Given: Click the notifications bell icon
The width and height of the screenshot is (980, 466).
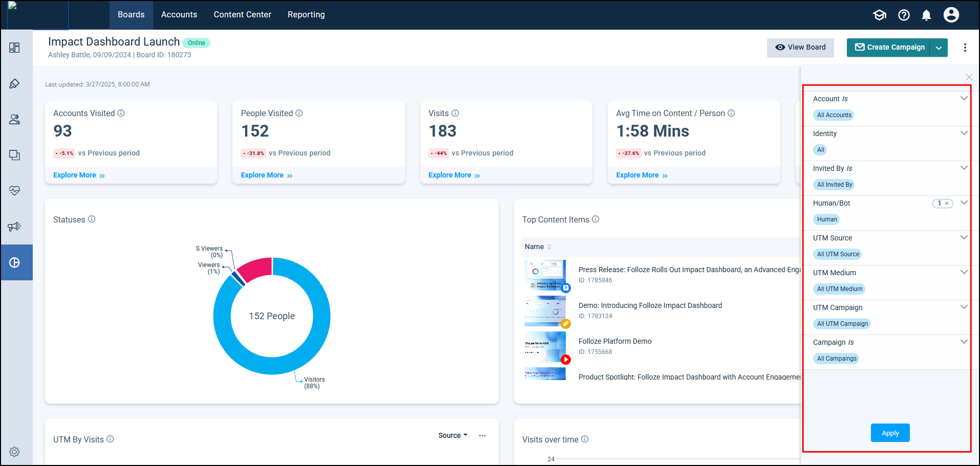Looking at the screenshot, I should [x=926, y=15].
